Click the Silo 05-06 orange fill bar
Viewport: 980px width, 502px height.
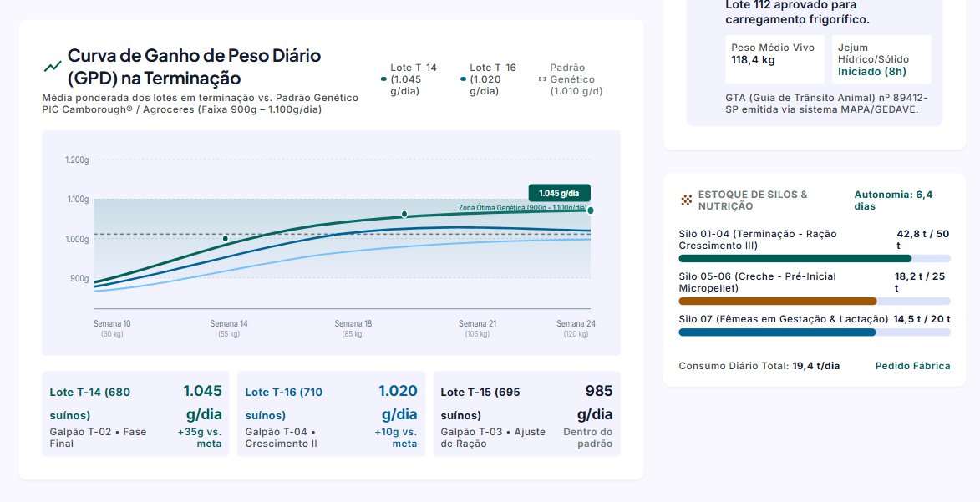(778, 301)
